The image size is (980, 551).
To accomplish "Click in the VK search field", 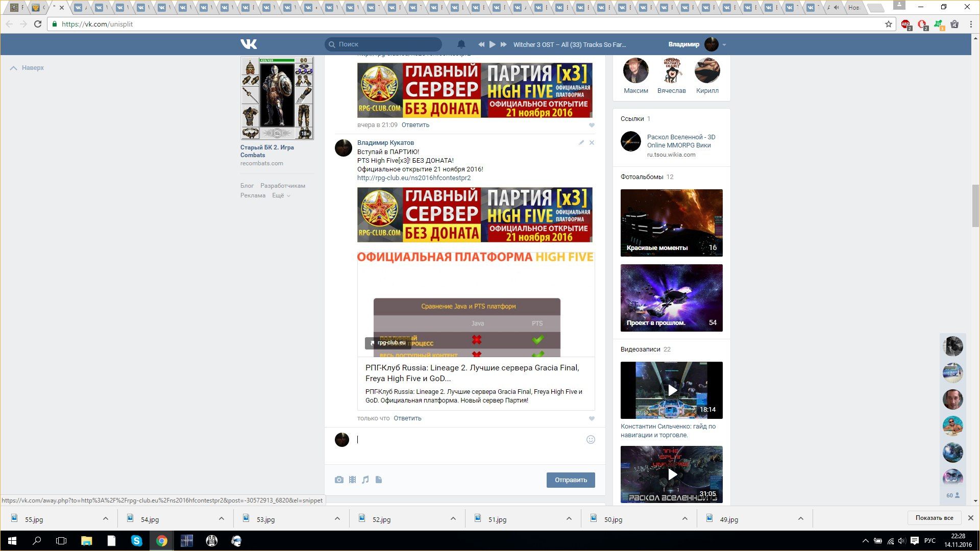I will (388, 44).
